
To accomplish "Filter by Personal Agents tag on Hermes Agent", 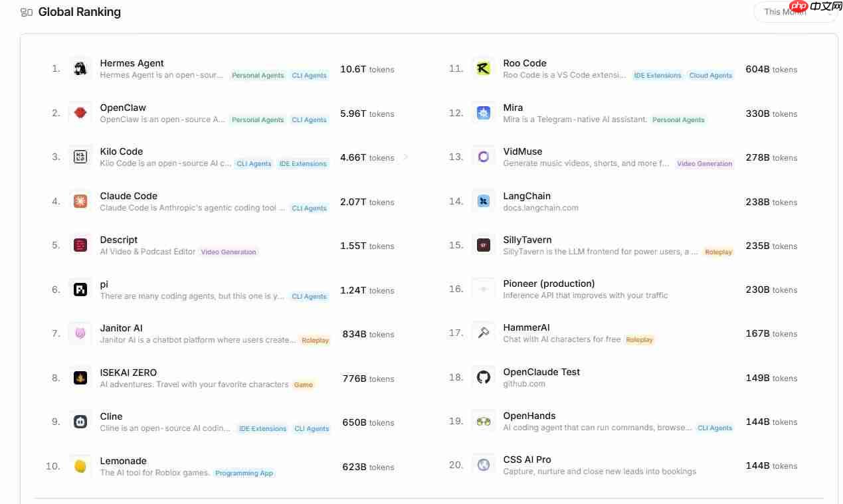I will (x=258, y=76).
